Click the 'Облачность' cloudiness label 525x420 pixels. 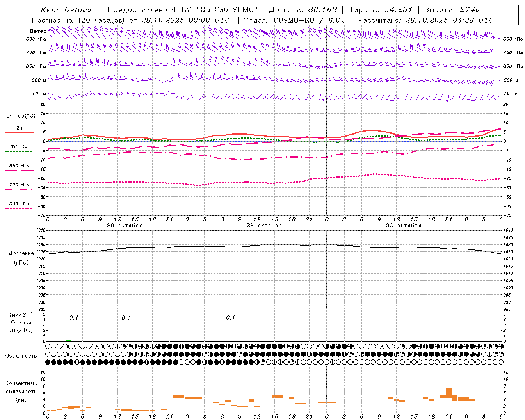click(x=21, y=356)
